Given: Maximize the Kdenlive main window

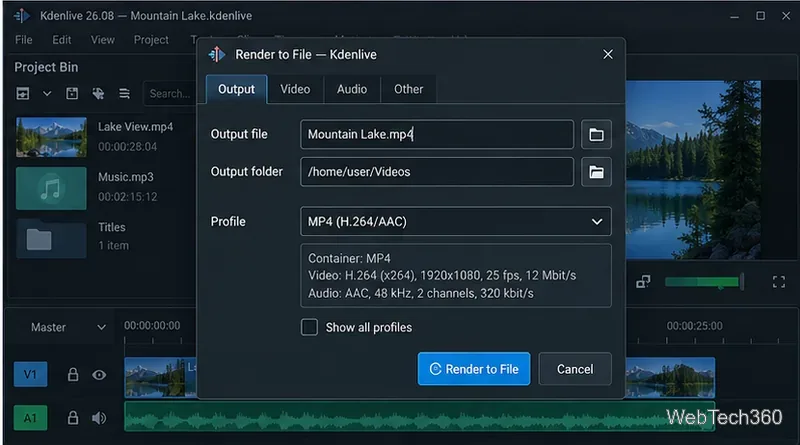Looking at the screenshot, I should (760, 16).
